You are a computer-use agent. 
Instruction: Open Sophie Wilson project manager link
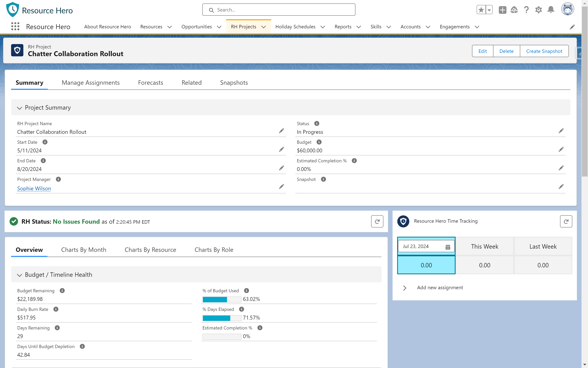[x=34, y=188]
